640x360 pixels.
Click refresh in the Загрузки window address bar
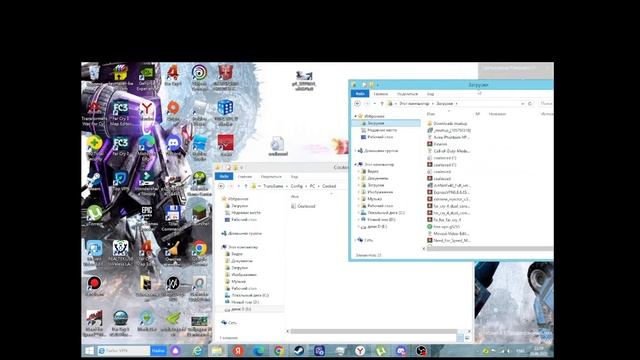click(530, 104)
